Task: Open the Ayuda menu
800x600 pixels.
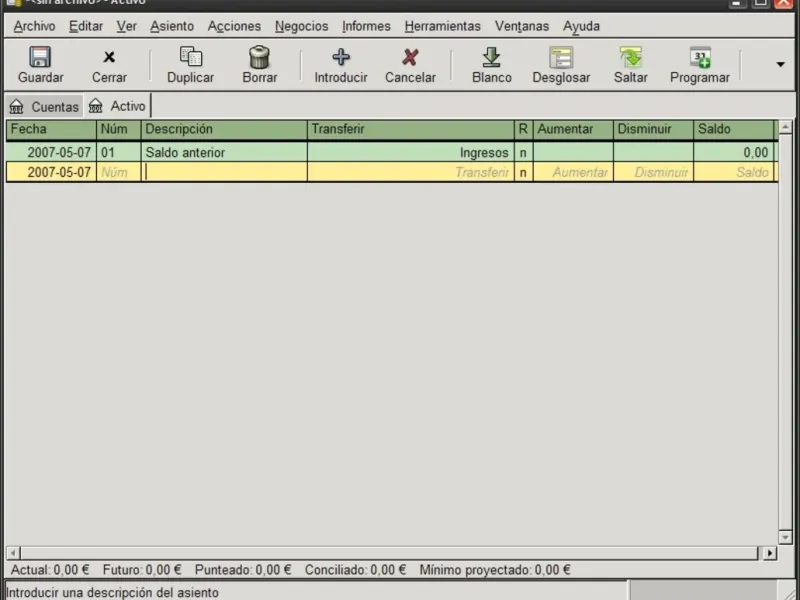Action: pyautogui.click(x=581, y=26)
